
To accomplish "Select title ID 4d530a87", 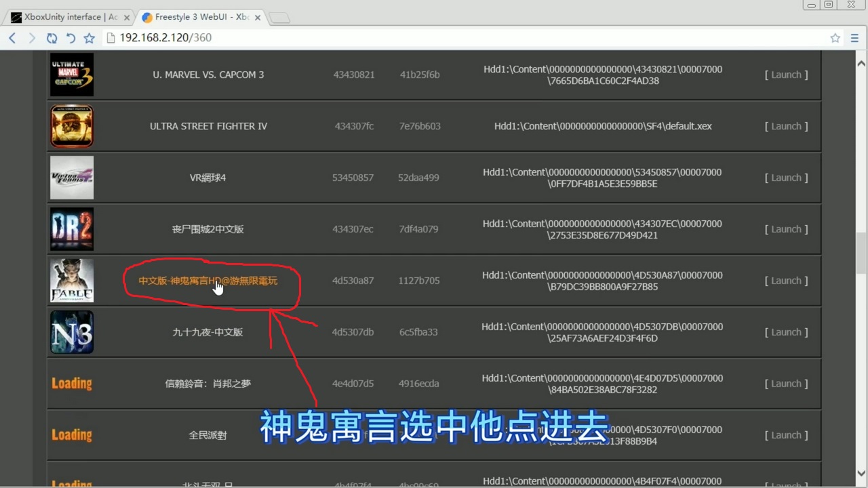I will click(353, 281).
